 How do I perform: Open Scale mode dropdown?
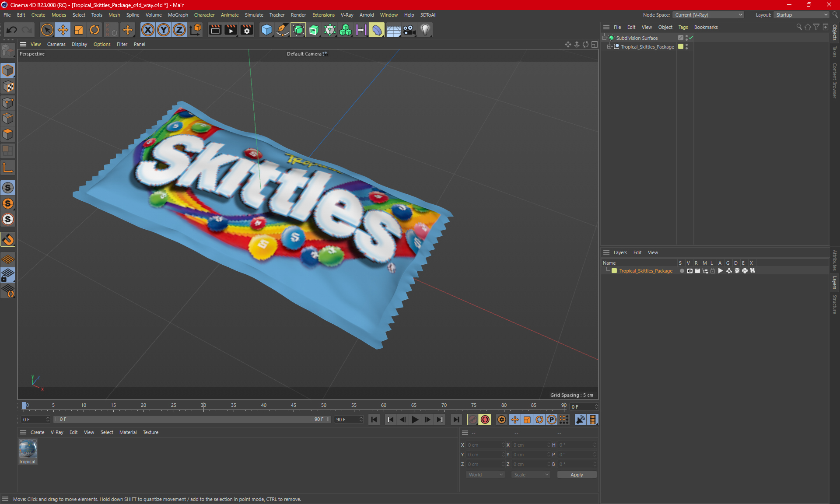531,475
